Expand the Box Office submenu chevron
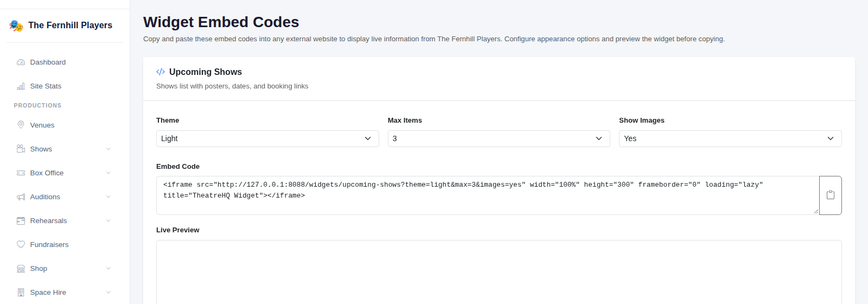This screenshot has width=868, height=304. (108, 173)
